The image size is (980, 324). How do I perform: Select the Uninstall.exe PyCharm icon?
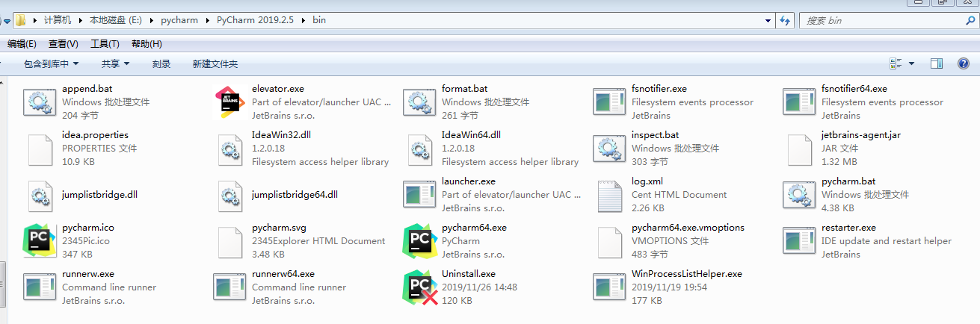pyautogui.click(x=419, y=287)
